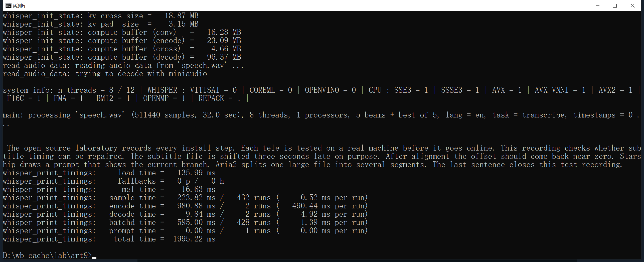Click the window title '实测库'
The width and height of the screenshot is (644, 262).
[x=19, y=6]
